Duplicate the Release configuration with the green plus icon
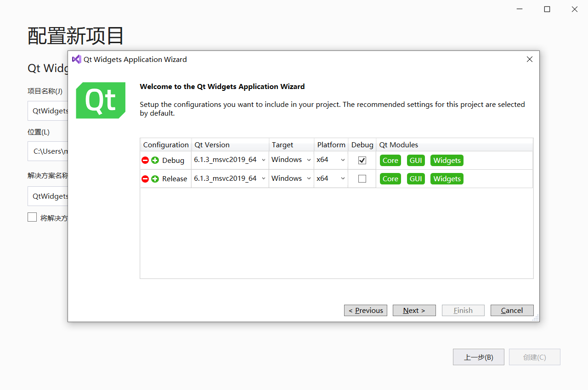The height and width of the screenshot is (390, 588). (x=155, y=178)
